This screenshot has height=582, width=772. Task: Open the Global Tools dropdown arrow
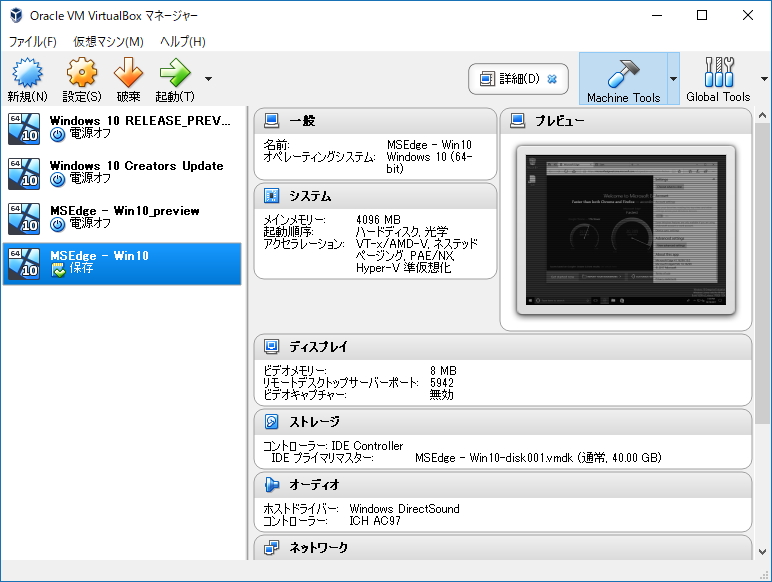pos(764,79)
